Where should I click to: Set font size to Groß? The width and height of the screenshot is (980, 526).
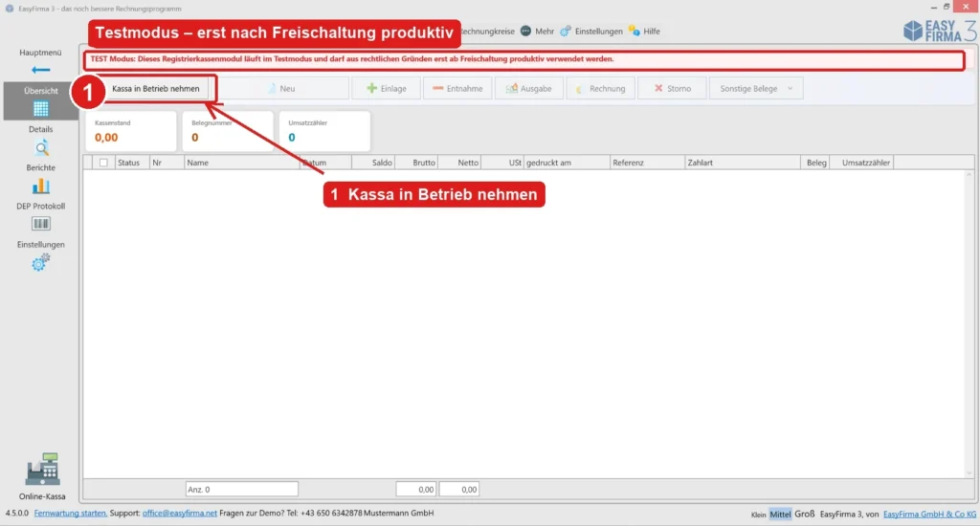[x=804, y=515]
